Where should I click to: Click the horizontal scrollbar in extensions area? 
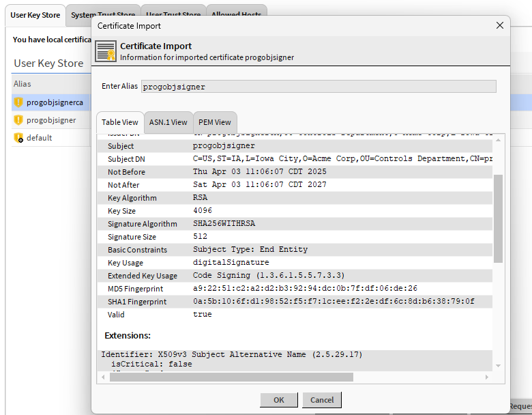231,377
